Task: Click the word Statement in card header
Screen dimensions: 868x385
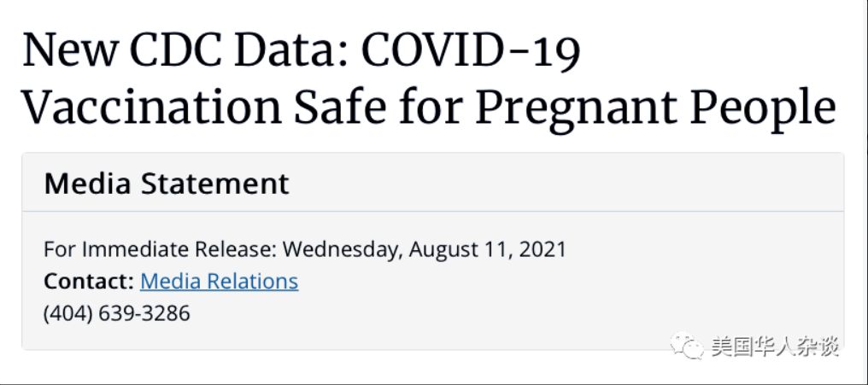Action: pyautogui.click(x=214, y=183)
